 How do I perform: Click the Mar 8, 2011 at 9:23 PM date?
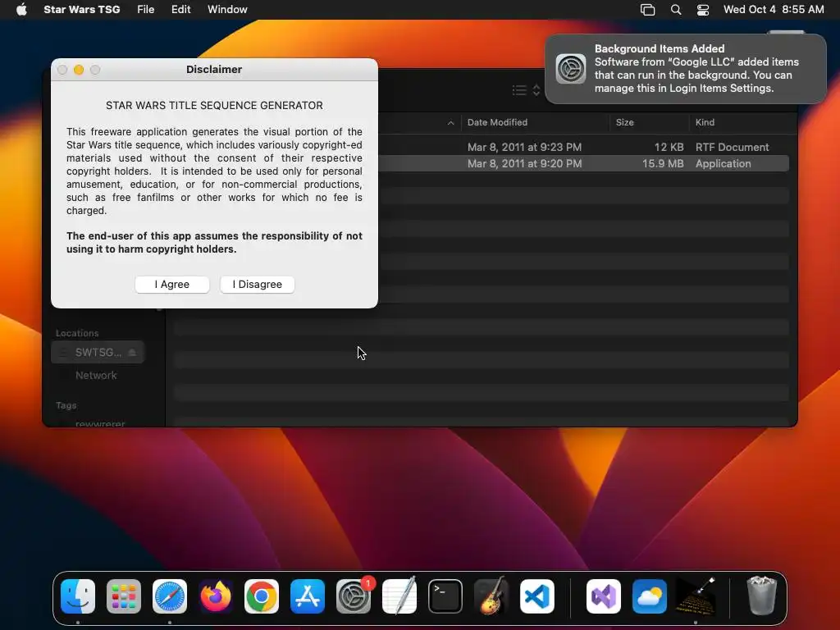tap(524, 148)
